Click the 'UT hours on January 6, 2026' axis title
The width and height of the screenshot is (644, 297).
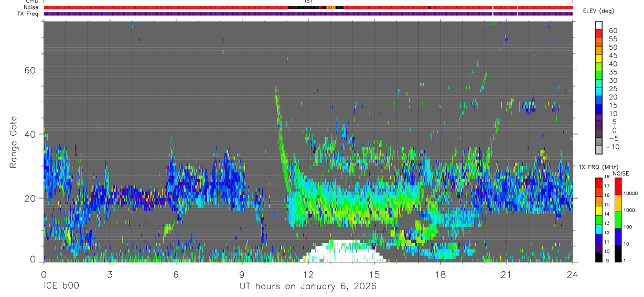click(x=308, y=287)
